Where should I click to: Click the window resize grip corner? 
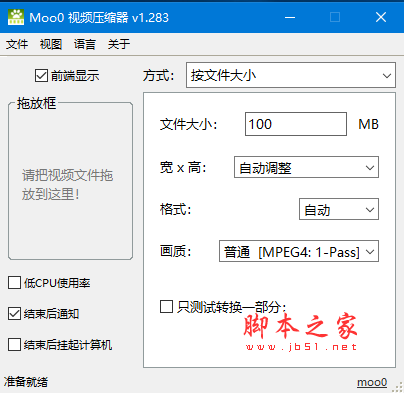pos(398,387)
